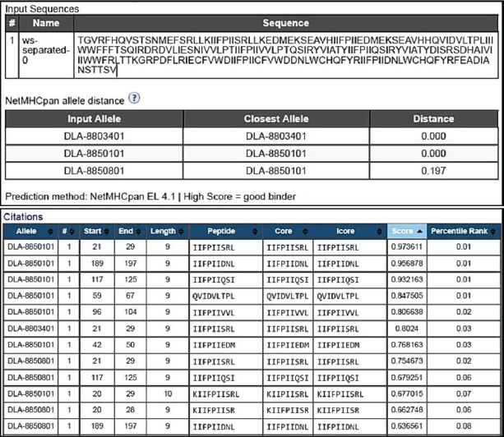The height and width of the screenshot is (437, 504).
Task: Sort by Percentile Rank column header
Action: pyautogui.click(x=469, y=232)
